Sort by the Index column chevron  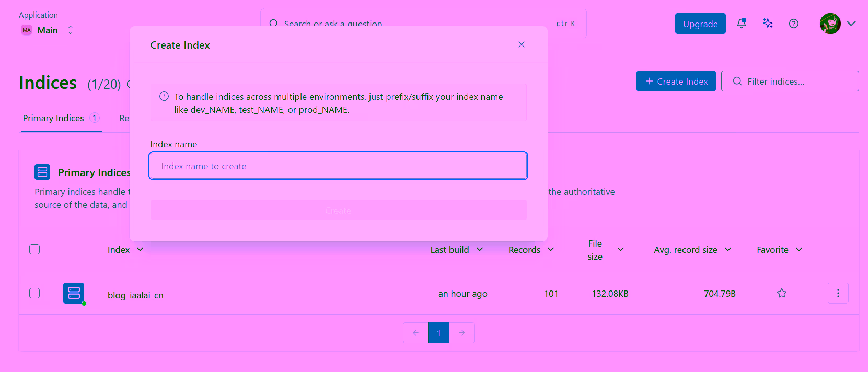[x=140, y=249]
